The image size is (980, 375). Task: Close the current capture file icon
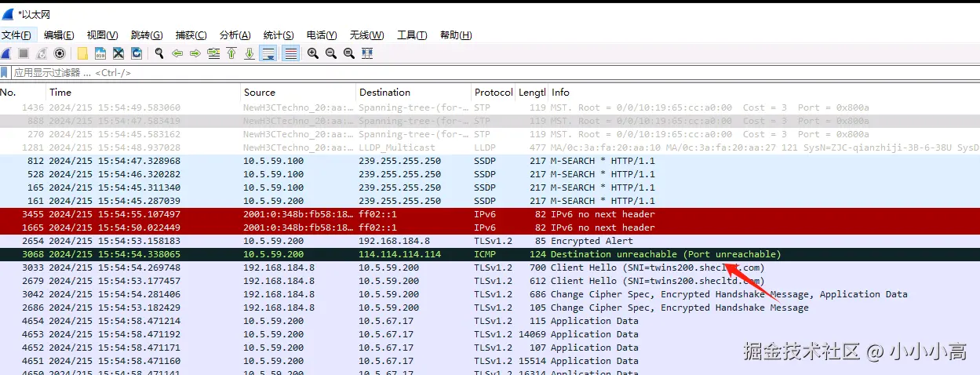coord(118,53)
